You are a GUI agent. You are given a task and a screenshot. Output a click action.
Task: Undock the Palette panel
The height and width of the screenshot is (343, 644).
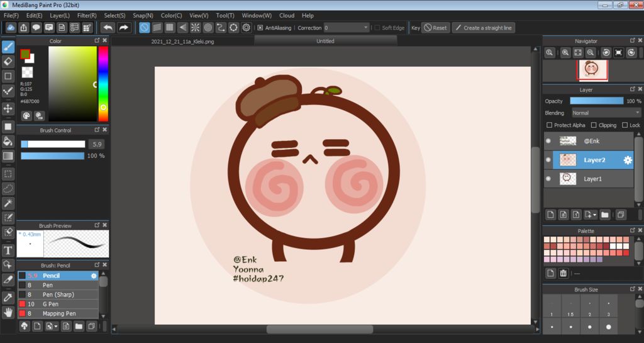click(632, 230)
